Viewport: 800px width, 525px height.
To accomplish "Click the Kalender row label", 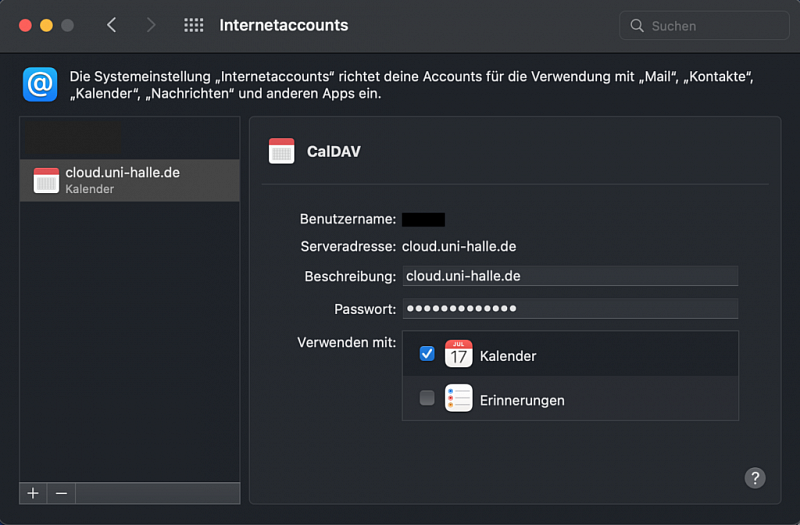I will [508, 356].
